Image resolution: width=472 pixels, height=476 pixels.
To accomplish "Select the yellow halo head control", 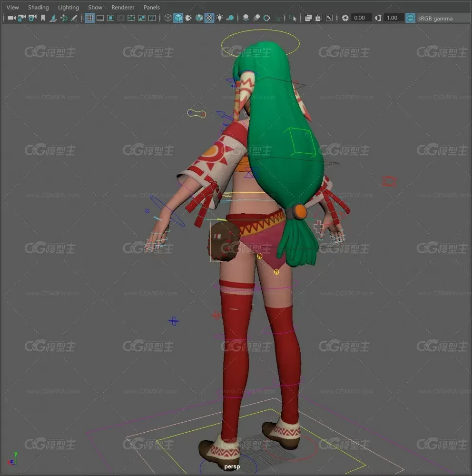I will coord(260,43).
